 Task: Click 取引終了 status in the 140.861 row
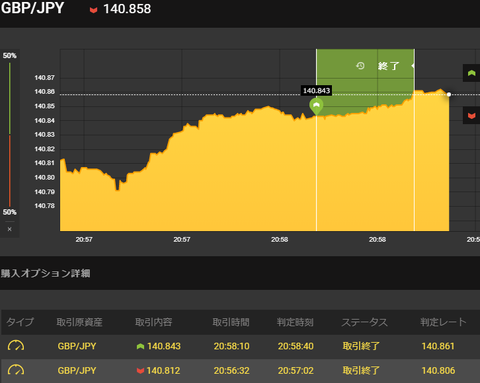(361, 346)
